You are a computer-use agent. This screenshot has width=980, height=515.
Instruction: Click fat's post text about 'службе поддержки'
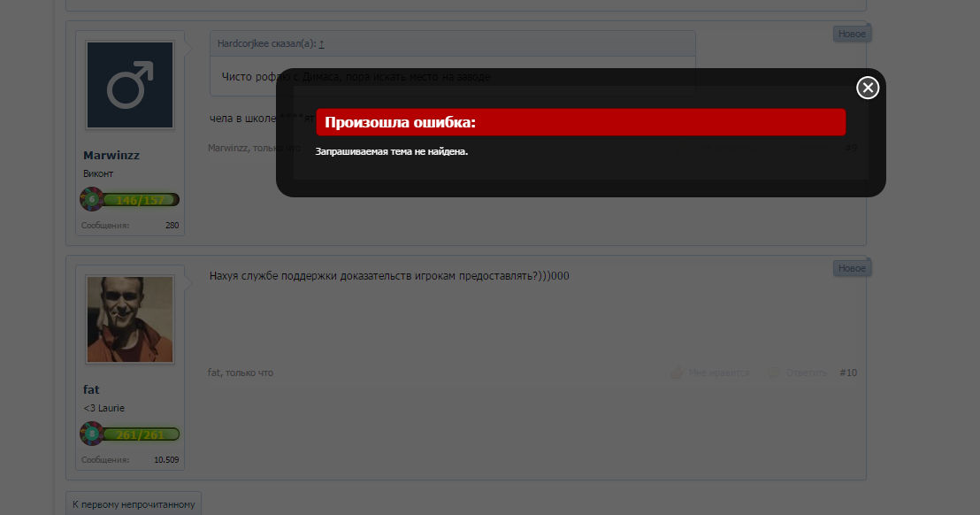tap(389, 276)
